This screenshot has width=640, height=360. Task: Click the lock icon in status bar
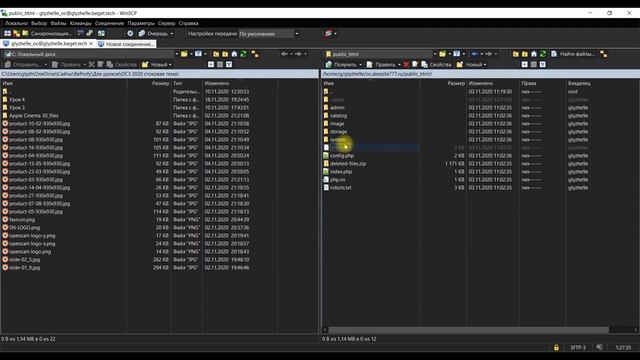pos(556,347)
